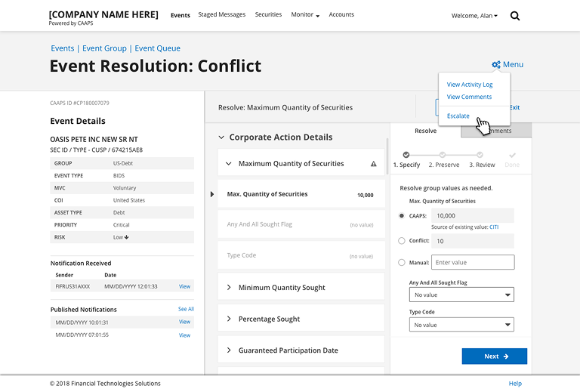Select the Type Code no value row
580x392 pixels.
(301, 255)
